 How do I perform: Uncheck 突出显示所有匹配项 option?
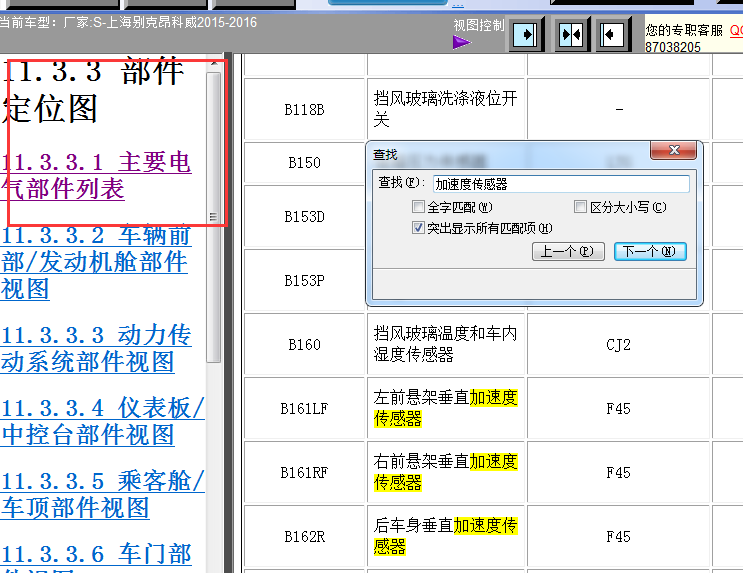[419, 228]
